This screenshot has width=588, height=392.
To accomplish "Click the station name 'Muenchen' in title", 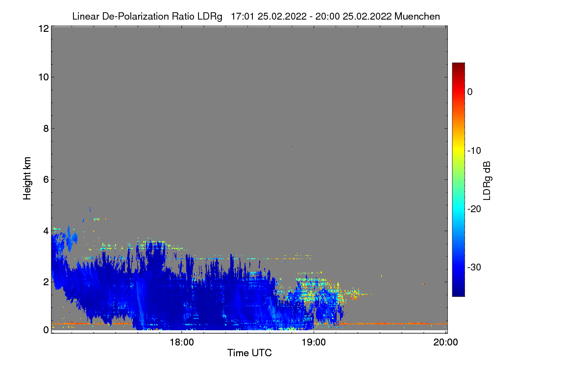I will (417, 16).
